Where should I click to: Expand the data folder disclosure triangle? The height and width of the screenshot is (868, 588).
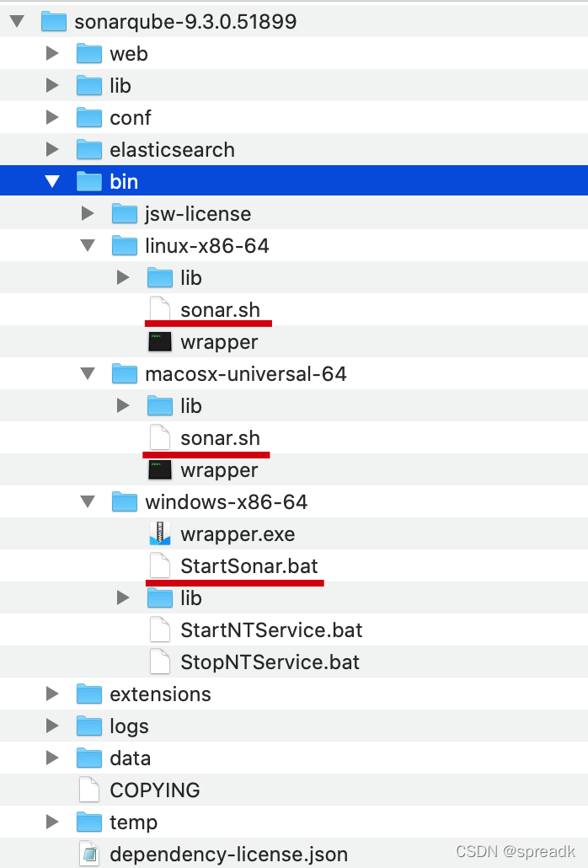click(52, 758)
